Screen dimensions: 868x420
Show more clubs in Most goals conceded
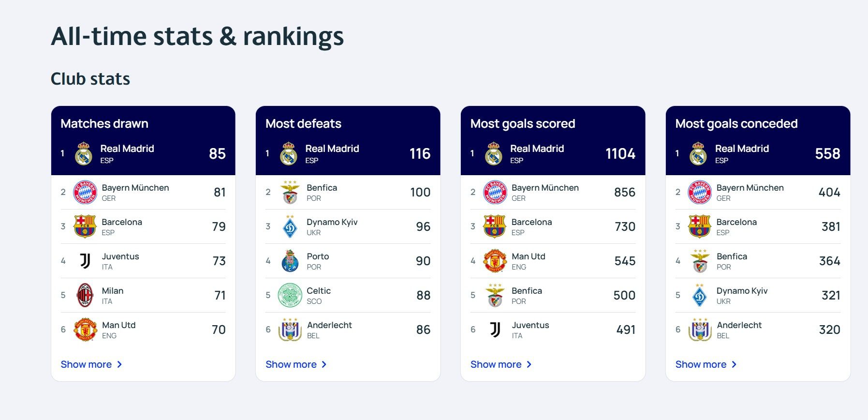coord(706,364)
